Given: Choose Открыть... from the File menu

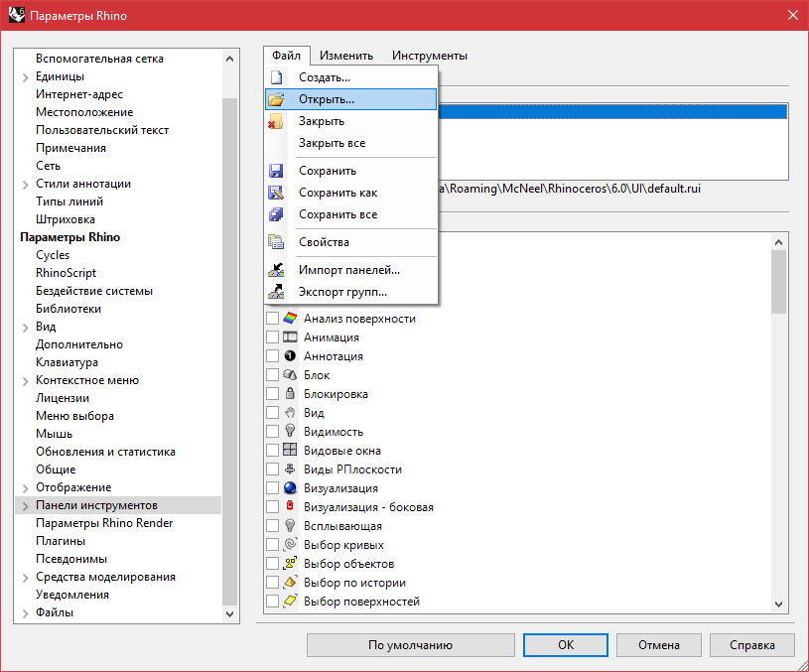Looking at the screenshot, I should 327,99.
